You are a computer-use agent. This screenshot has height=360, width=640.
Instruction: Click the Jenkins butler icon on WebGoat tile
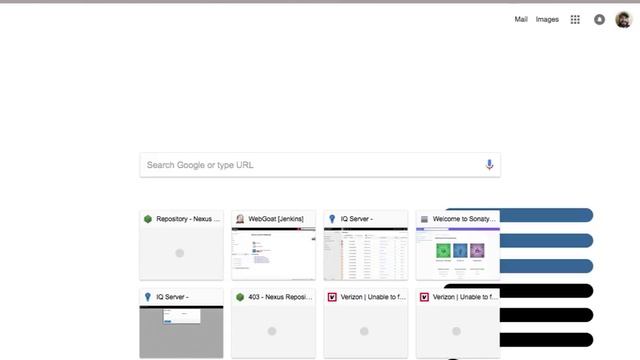(x=240, y=219)
